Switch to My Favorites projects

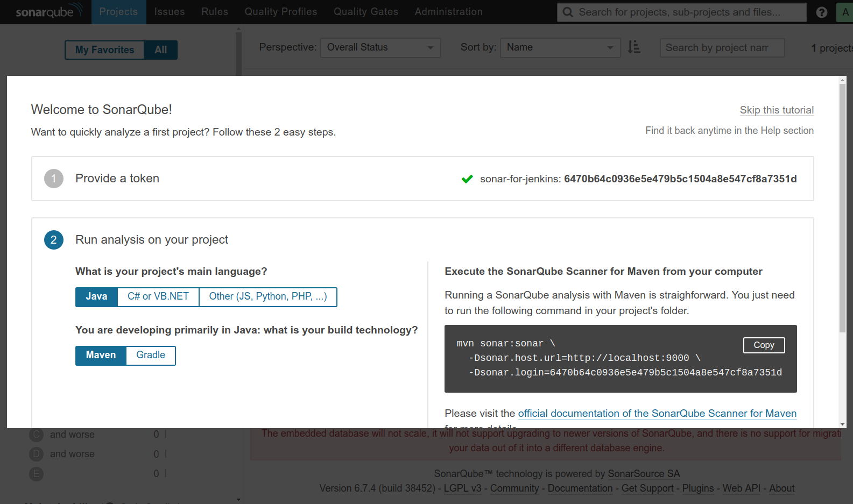(x=104, y=50)
